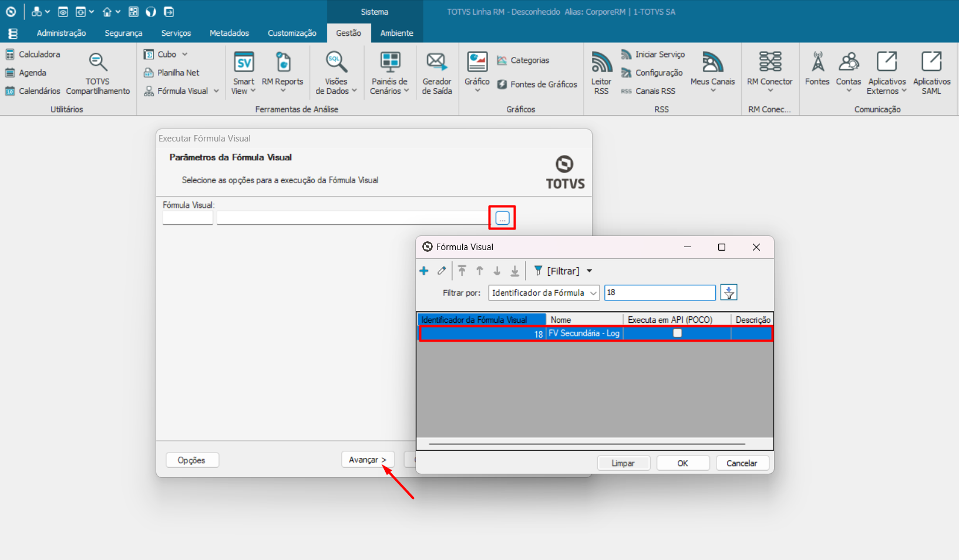Toggle Executa em API (POCO) checkbox in row 18
Viewport: 959px width, 560px height.
[x=677, y=333]
